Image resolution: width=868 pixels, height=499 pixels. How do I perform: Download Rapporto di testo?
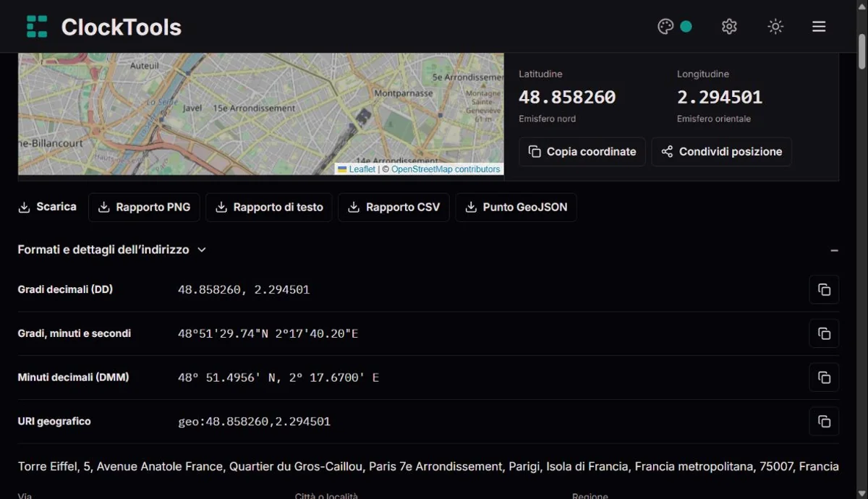[x=269, y=207]
